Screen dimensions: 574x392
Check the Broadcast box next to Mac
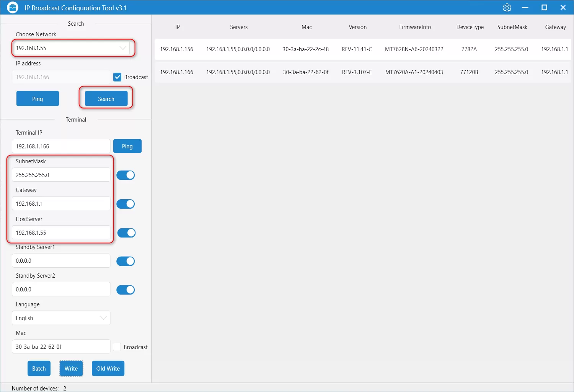[x=117, y=347]
